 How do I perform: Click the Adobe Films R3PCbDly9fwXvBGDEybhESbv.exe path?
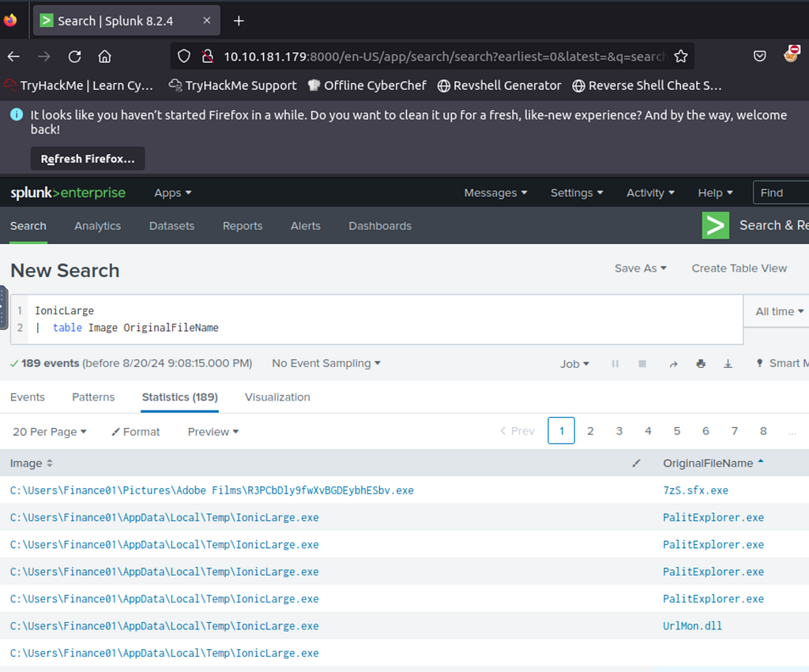212,490
